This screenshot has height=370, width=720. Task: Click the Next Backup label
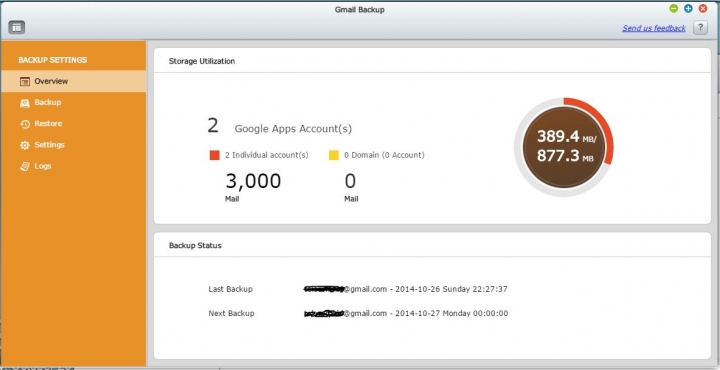click(231, 314)
